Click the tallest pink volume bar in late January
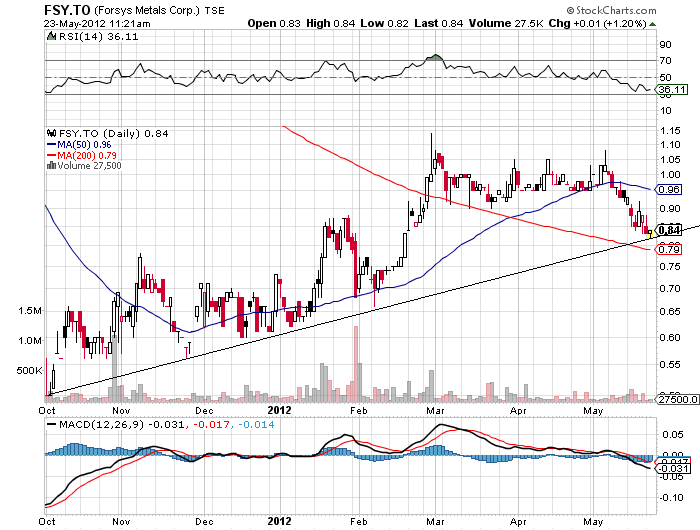The width and height of the screenshot is (700, 530). (356, 363)
